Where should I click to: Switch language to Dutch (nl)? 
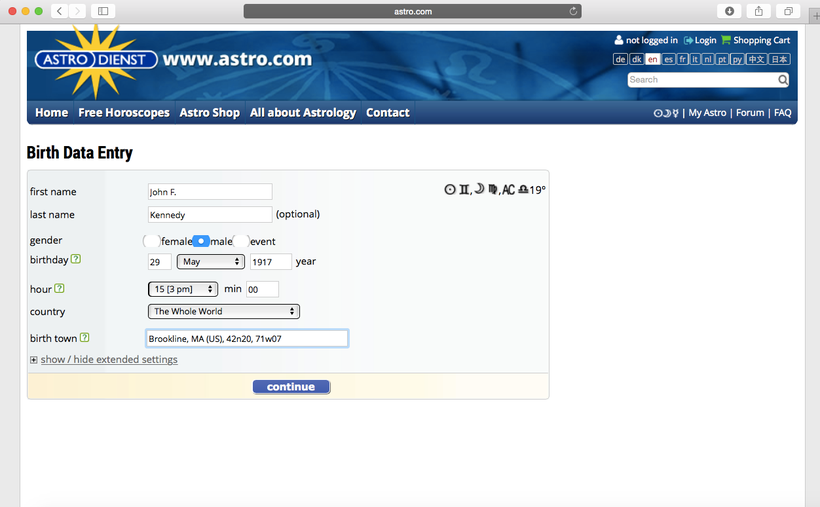coord(708,59)
